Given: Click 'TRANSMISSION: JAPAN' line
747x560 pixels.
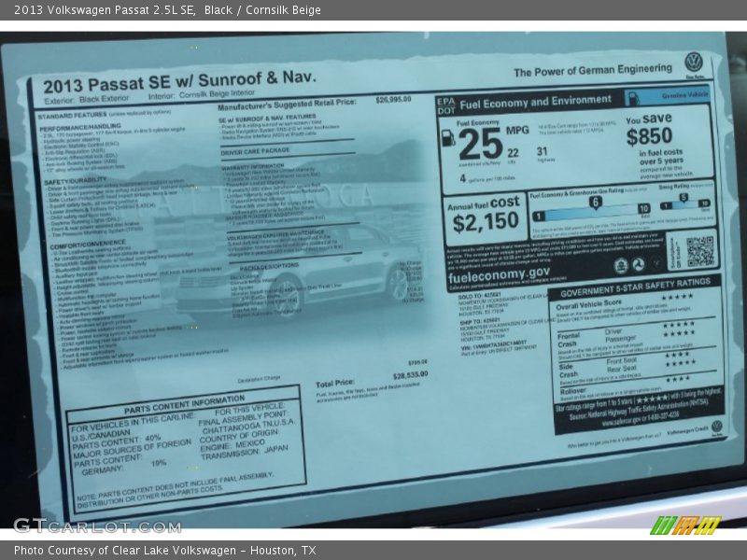Looking at the screenshot, I should point(245,453).
